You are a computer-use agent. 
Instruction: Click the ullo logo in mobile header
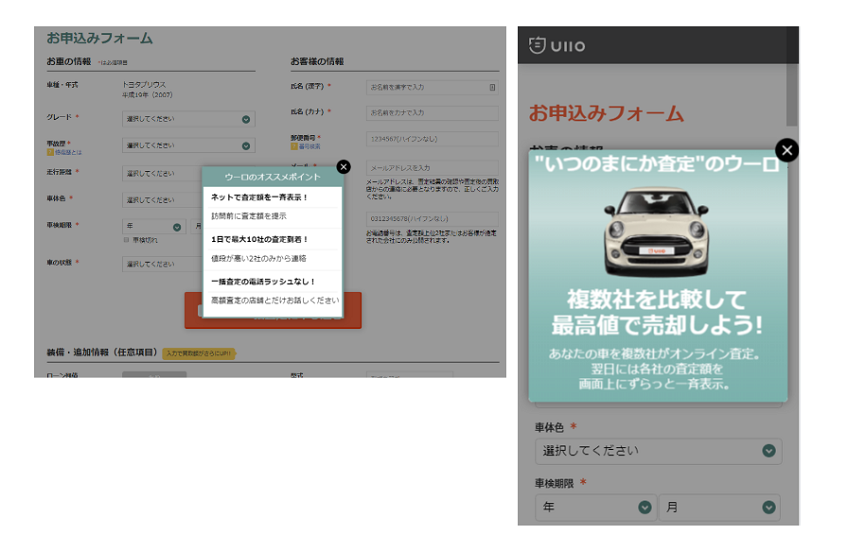point(558,45)
